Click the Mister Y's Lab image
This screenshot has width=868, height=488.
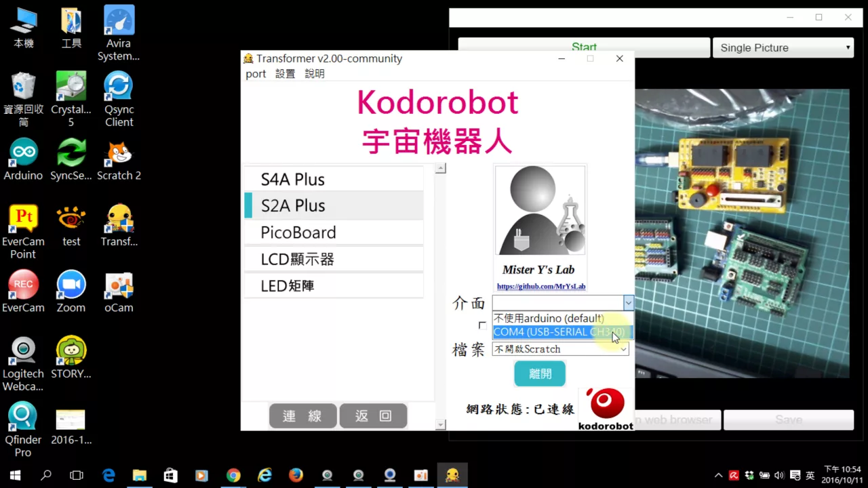[x=540, y=210]
